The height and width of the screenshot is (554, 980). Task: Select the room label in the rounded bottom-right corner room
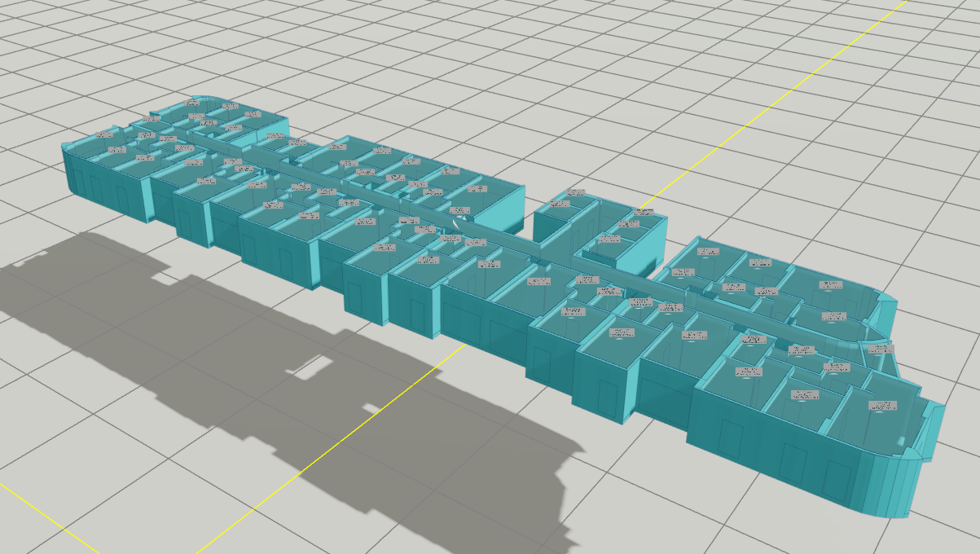point(883,405)
